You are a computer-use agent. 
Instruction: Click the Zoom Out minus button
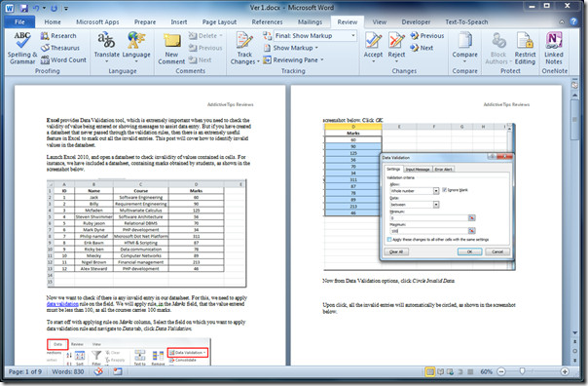click(501, 371)
